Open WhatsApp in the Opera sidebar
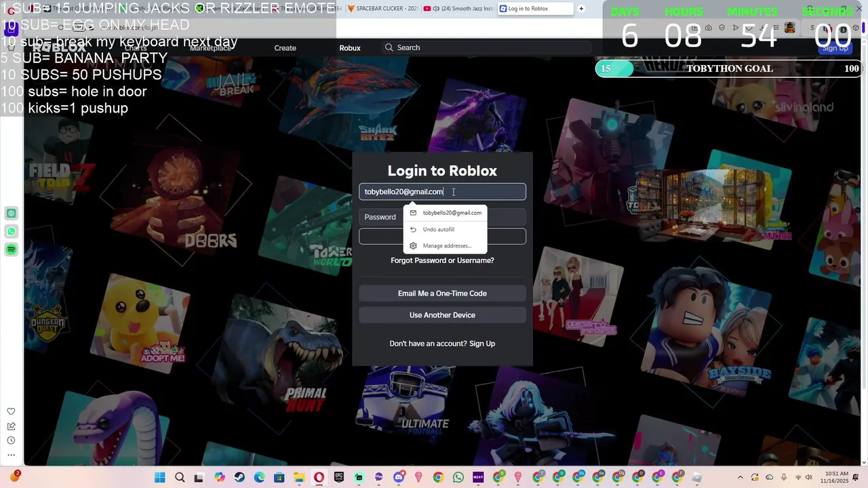The height and width of the screenshot is (488, 868). tap(12, 232)
